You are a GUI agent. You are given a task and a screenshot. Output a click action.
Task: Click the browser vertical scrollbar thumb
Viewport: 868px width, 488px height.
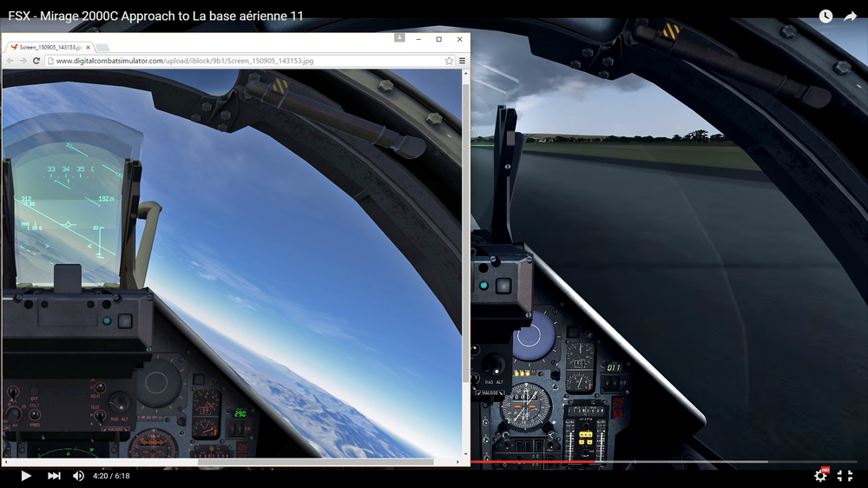465,233
